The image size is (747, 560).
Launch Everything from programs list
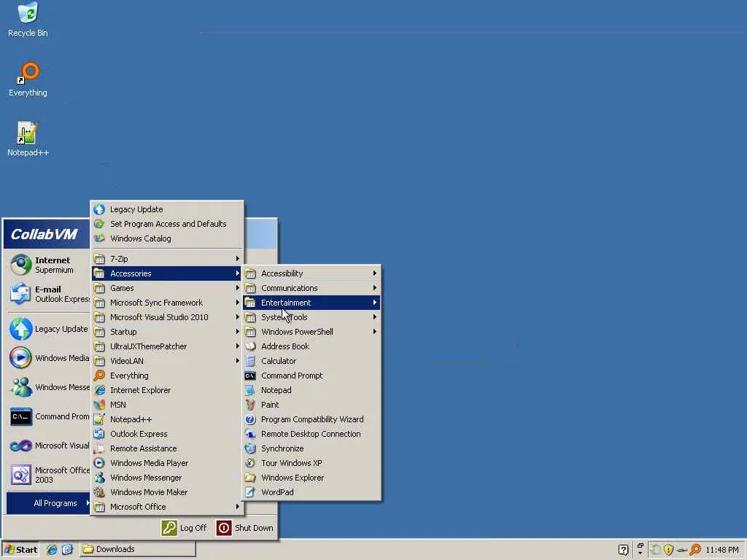(167, 376)
